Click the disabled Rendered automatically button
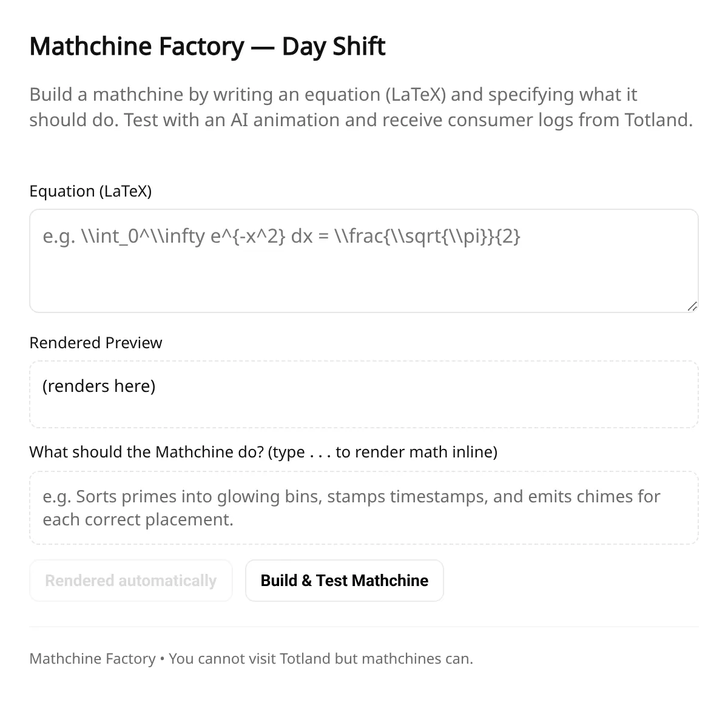The height and width of the screenshot is (728, 728). pos(131,581)
